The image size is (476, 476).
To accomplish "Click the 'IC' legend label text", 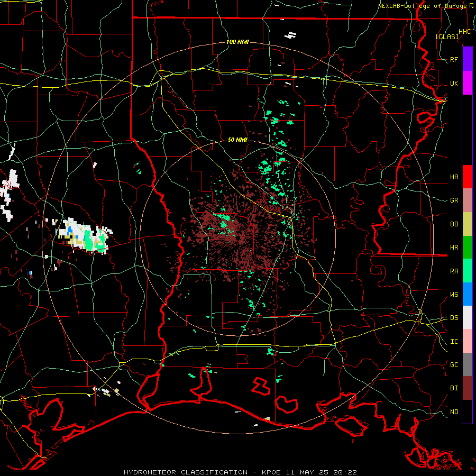I will tap(454, 341).
